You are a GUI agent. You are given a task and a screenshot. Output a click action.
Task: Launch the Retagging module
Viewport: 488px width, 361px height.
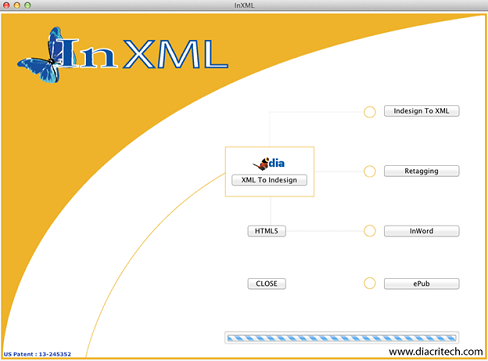(421, 171)
